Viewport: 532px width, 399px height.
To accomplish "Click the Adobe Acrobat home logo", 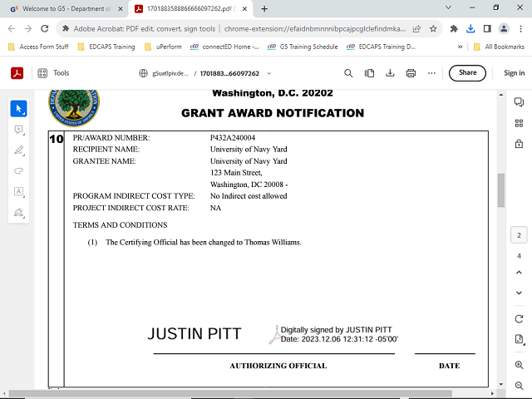I will click(x=17, y=73).
